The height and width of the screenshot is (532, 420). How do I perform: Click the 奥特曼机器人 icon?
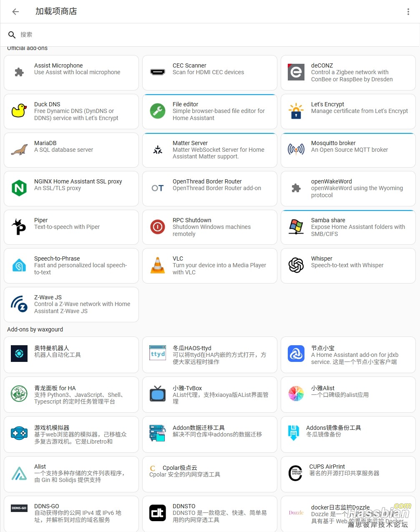tap(19, 354)
